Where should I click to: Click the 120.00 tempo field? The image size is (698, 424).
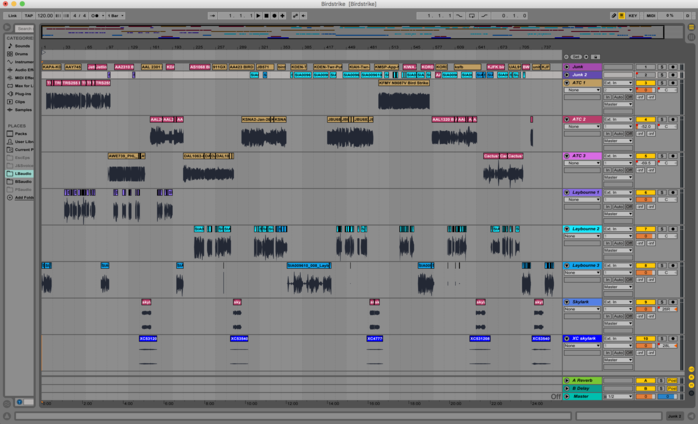(45, 16)
